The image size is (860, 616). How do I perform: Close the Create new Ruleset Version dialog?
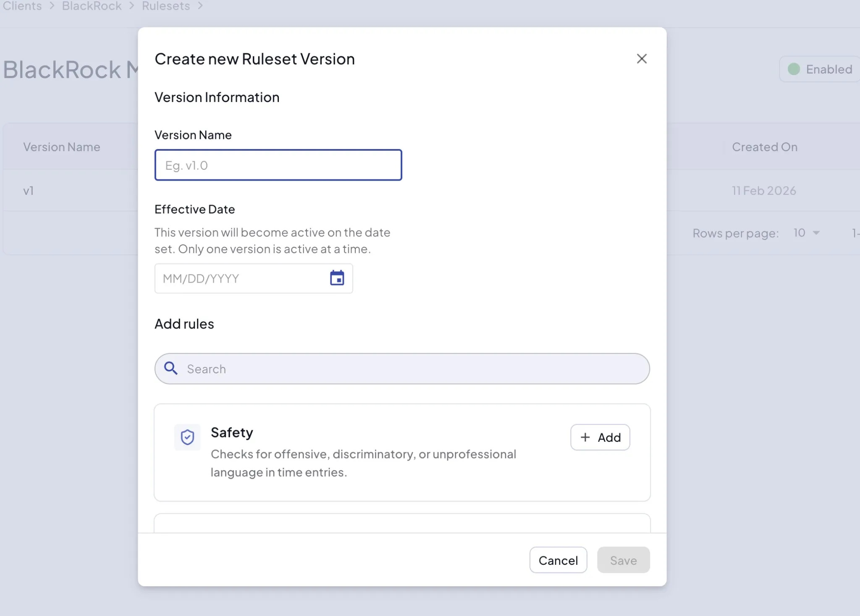coord(642,59)
